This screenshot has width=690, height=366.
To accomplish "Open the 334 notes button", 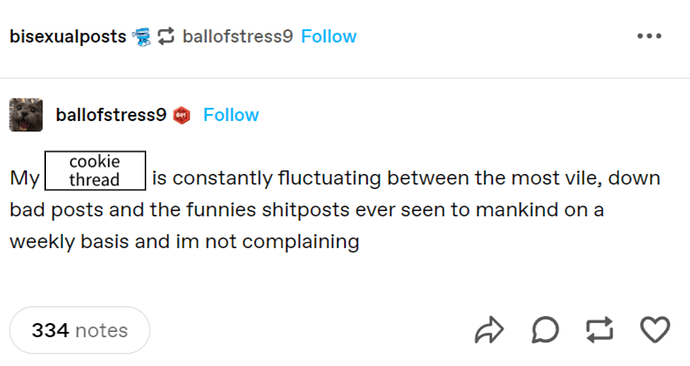I will pyautogui.click(x=80, y=330).
